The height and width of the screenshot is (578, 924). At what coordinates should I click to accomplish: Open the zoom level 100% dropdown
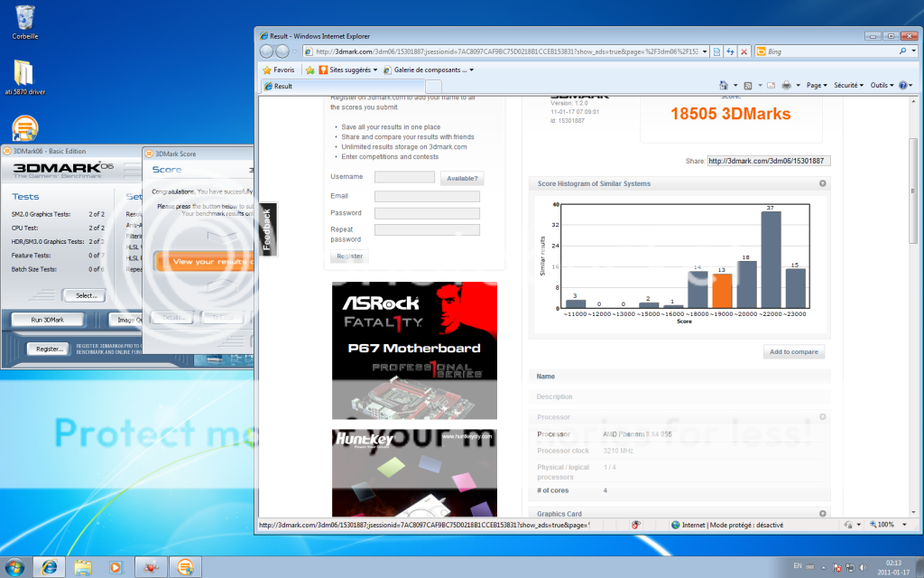[x=890, y=525]
